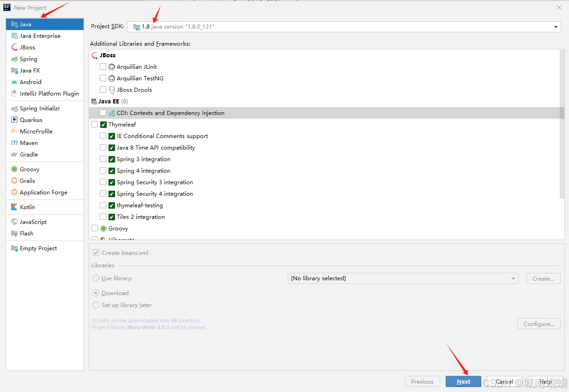
Task: Select the Use library radio button
Action: click(x=96, y=278)
